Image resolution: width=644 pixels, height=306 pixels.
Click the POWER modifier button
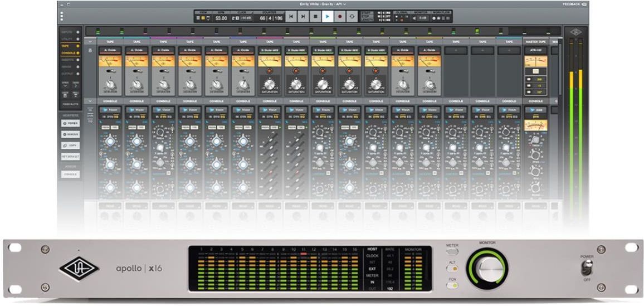[71, 123]
